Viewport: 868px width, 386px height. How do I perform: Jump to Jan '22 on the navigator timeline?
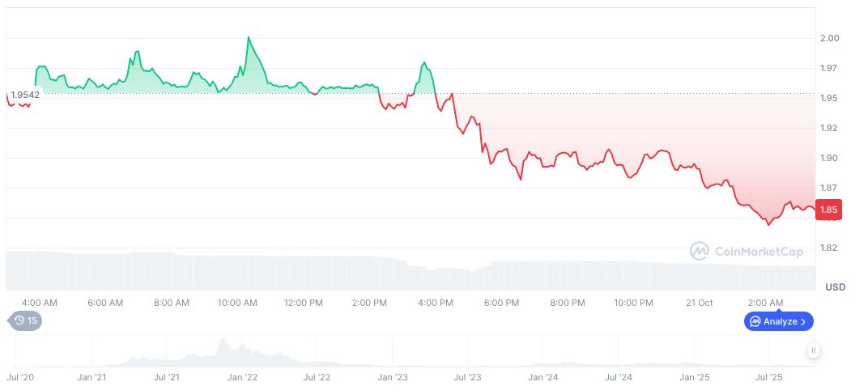pos(242,377)
